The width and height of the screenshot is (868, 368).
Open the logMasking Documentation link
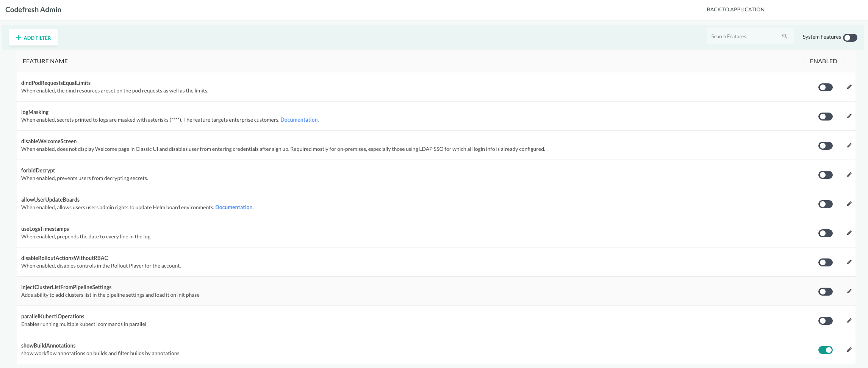[x=299, y=120]
